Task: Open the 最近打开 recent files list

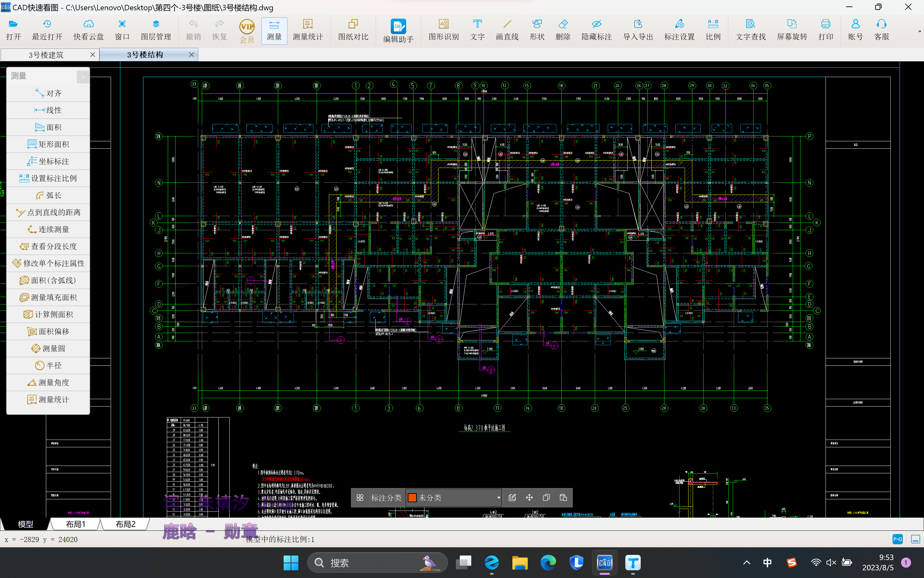Action: tap(47, 30)
